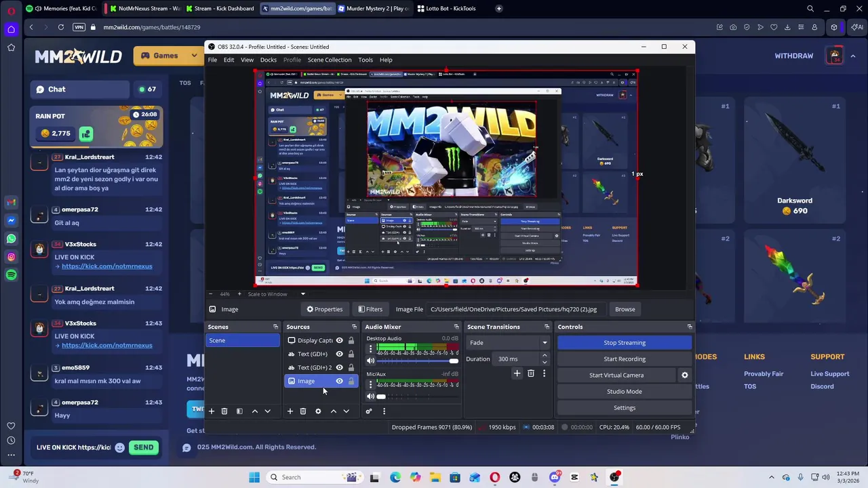Toggle lock on Image source
The width and height of the screenshot is (868, 488).
[x=351, y=381]
